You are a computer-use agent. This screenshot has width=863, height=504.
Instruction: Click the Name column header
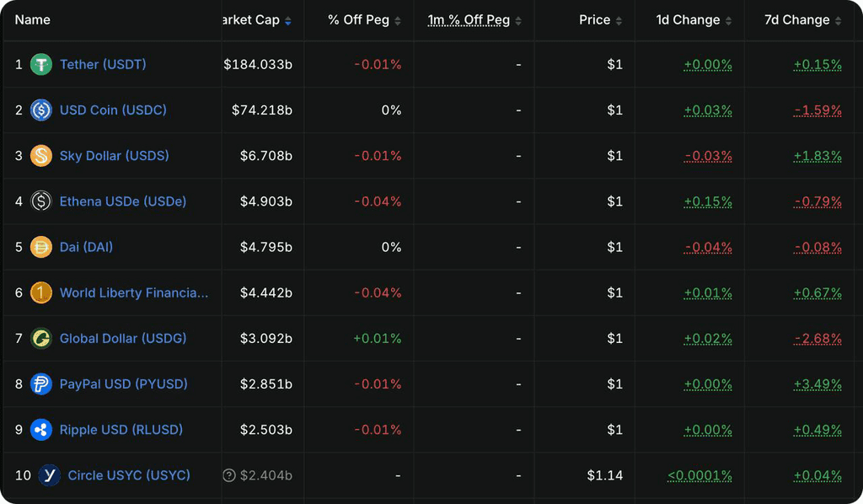tap(33, 20)
